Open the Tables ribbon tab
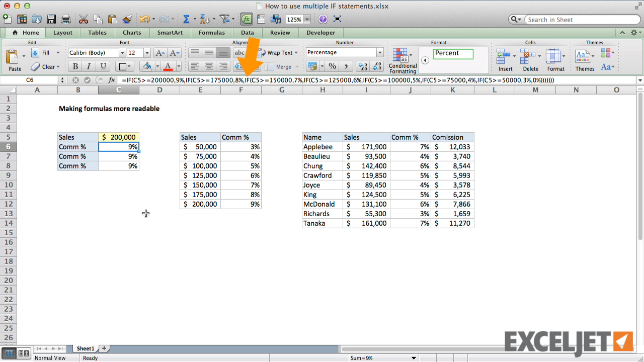644x362 pixels. point(97,33)
